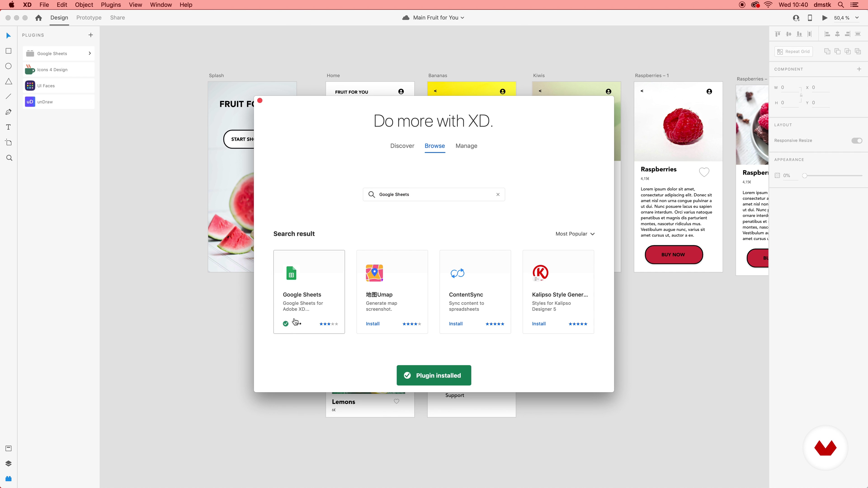This screenshot has width=868, height=488.
Task: Select the Select (arrow) tool
Action: tap(8, 35)
